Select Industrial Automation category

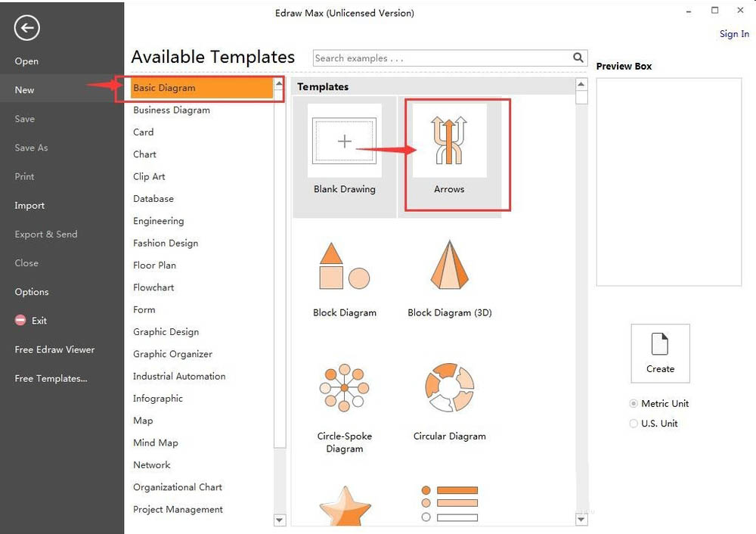pos(179,376)
